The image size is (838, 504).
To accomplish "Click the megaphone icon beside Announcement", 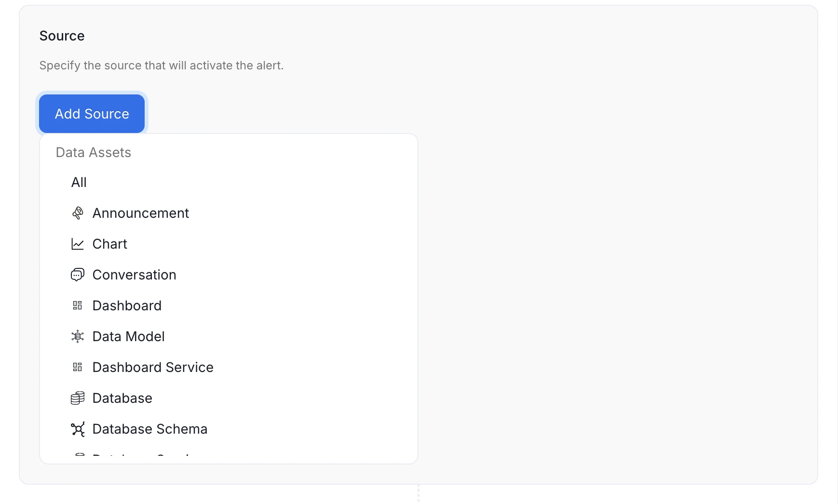I will [78, 213].
